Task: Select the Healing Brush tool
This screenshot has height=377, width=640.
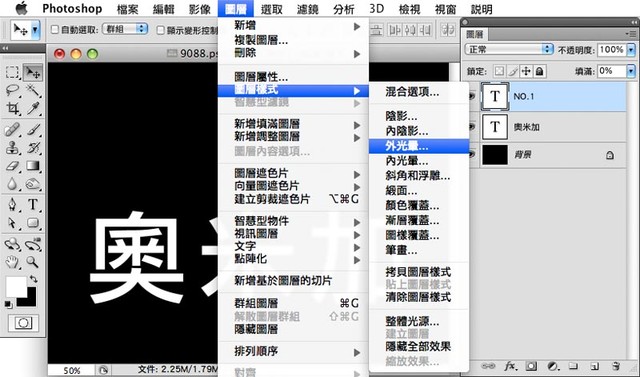Action: [x=12, y=130]
